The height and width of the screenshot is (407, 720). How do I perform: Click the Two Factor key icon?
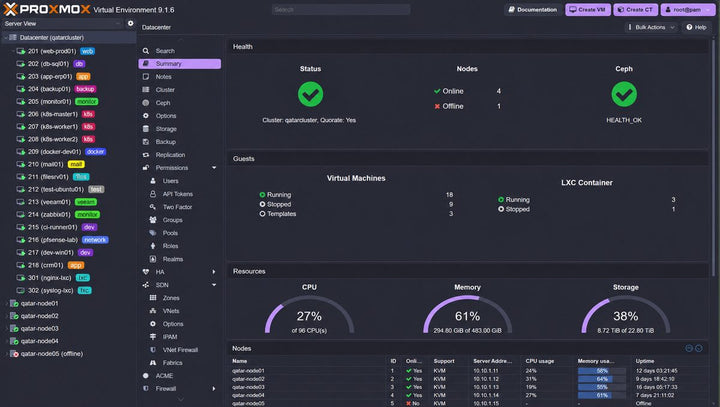153,207
